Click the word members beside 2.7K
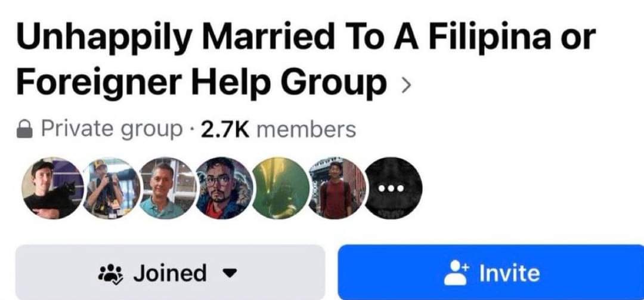The image size is (644, 300). click(306, 129)
